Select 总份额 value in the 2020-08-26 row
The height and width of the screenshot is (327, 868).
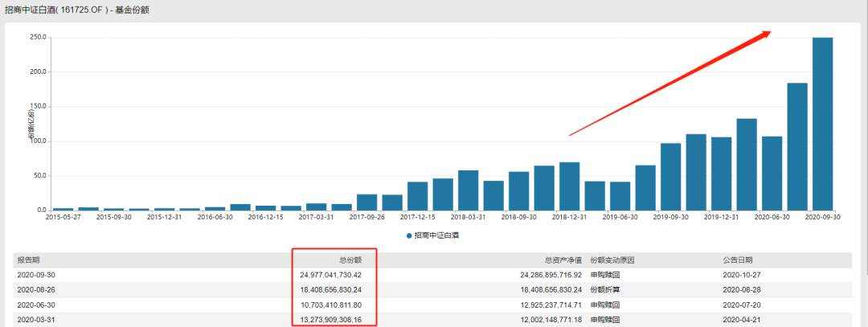(x=331, y=290)
